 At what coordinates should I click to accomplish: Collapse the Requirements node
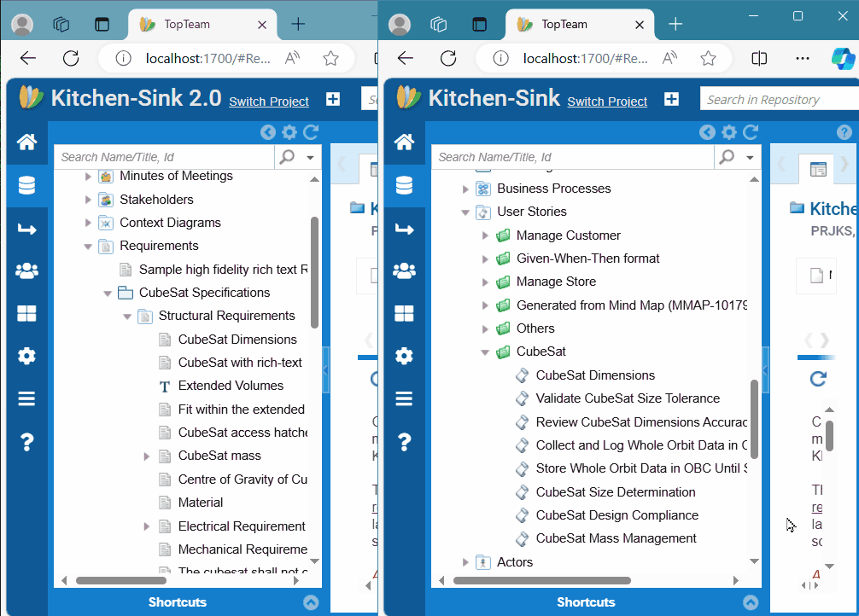point(88,247)
